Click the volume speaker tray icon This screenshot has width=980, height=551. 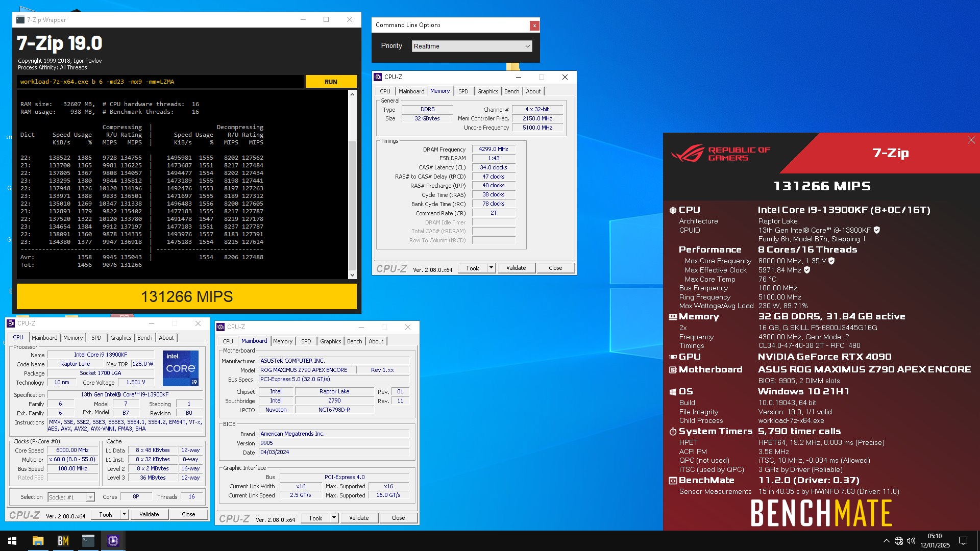point(911,541)
